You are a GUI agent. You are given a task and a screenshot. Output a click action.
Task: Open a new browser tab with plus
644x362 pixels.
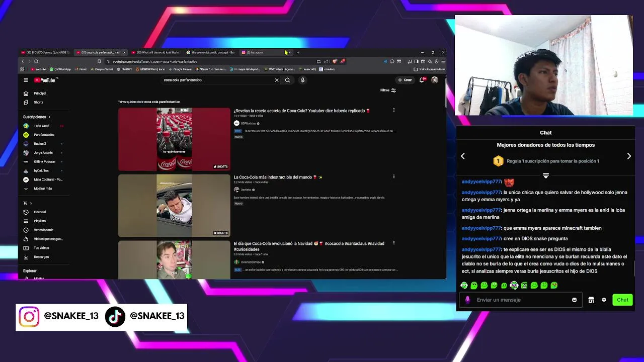[x=298, y=52]
